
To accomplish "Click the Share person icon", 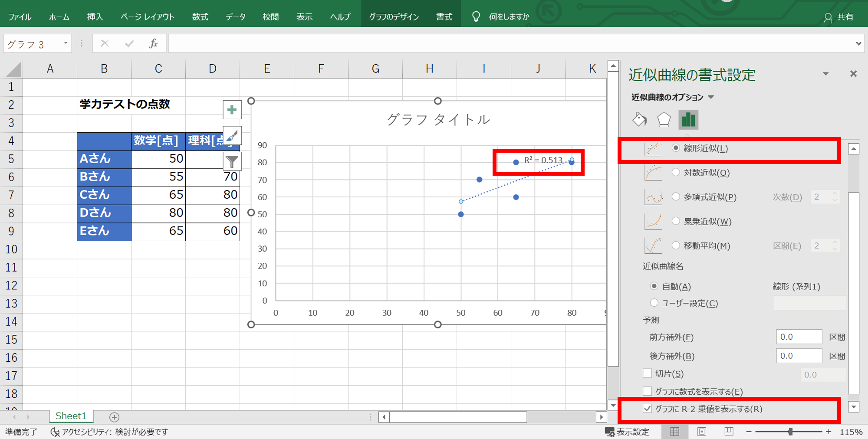I will pyautogui.click(x=828, y=17).
